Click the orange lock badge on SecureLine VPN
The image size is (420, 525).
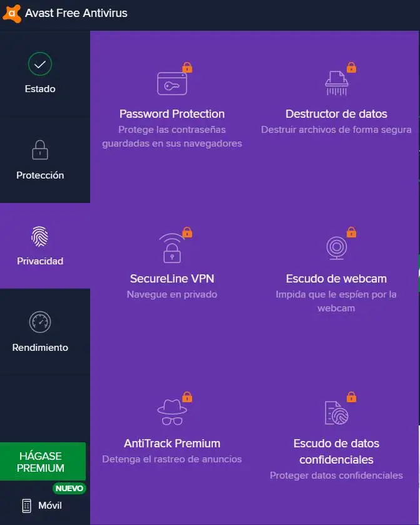[x=187, y=232]
